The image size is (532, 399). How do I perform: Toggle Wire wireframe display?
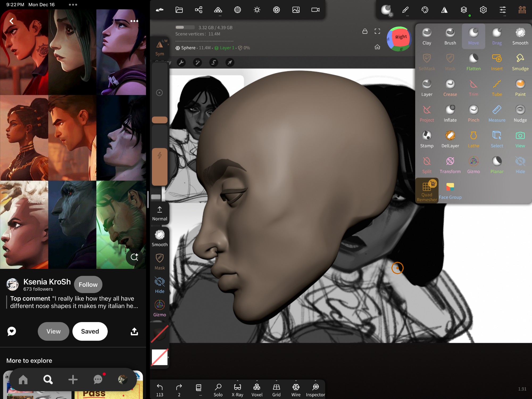(296, 390)
